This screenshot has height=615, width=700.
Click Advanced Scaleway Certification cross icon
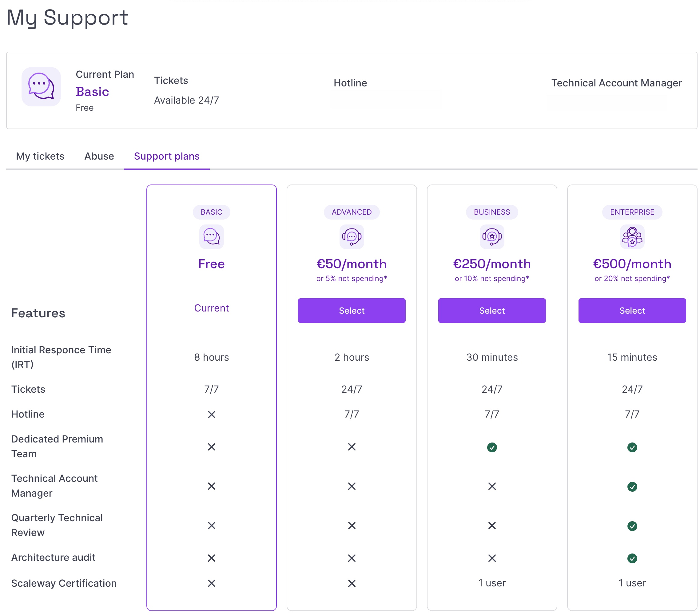pos(351,583)
